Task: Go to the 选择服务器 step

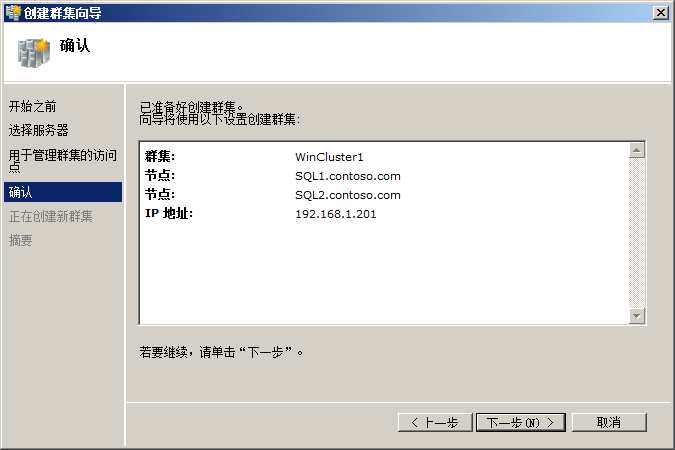Action: [39, 130]
